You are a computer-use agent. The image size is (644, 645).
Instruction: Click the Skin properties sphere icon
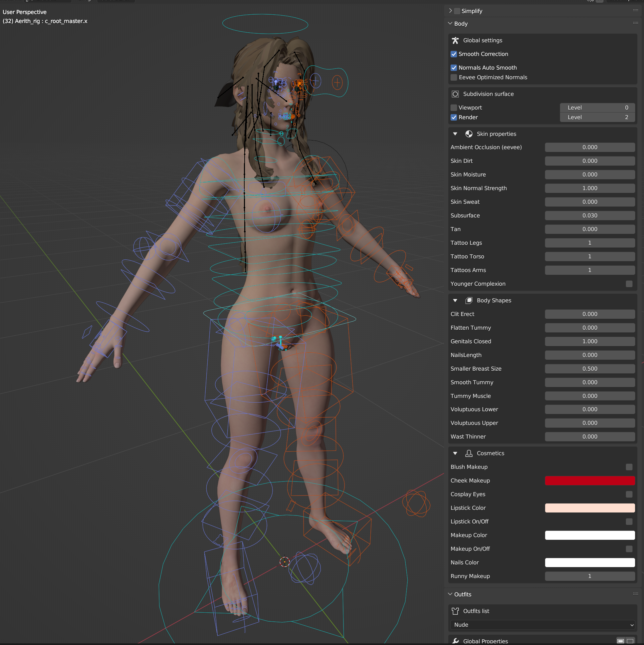[469, 134]
